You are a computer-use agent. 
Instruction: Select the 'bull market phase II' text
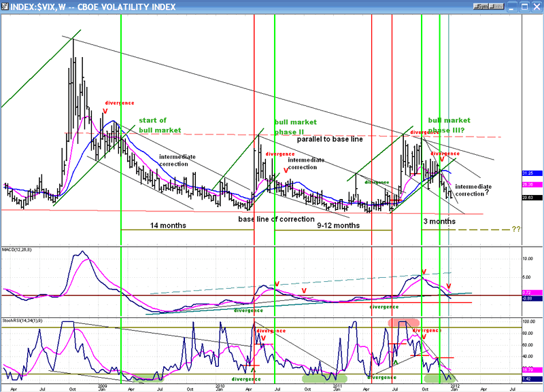297,127
